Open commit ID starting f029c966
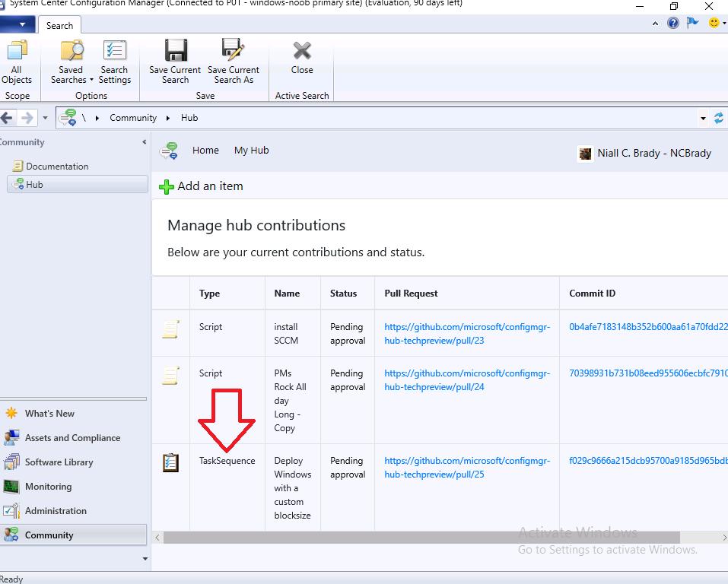This screenshot has height=584, width=728. (648, 461)
